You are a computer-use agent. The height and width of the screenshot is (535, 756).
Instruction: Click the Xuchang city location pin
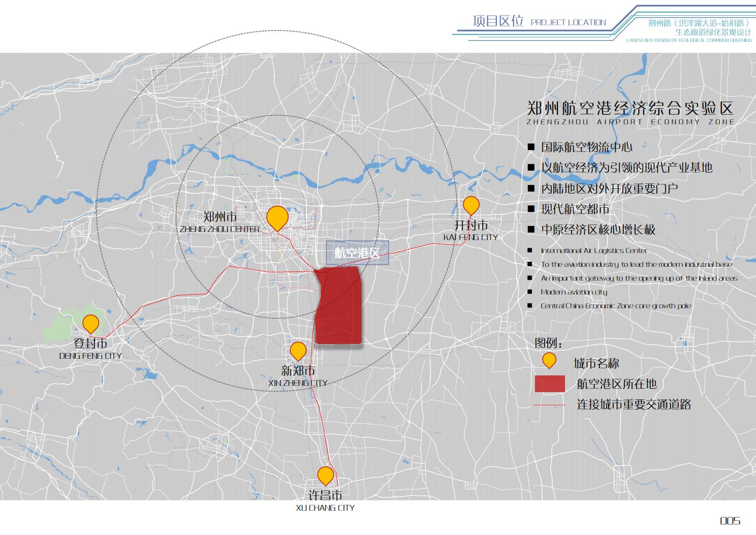[326, 476]
